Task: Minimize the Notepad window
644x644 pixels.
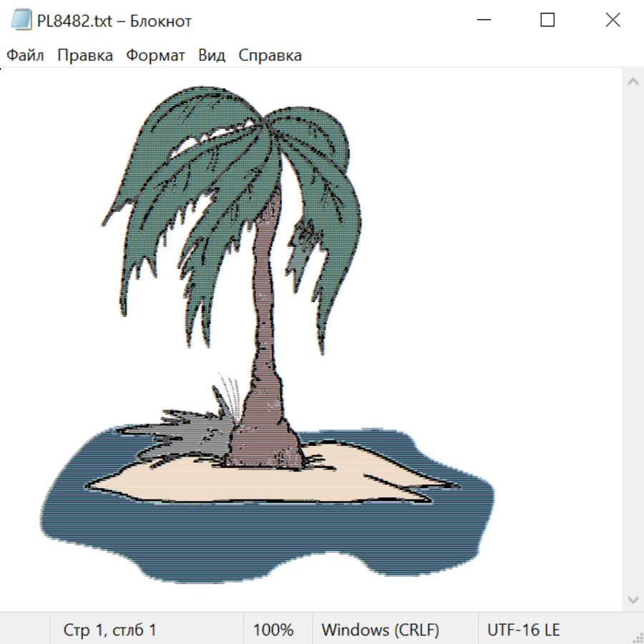Action: [483, 21]
